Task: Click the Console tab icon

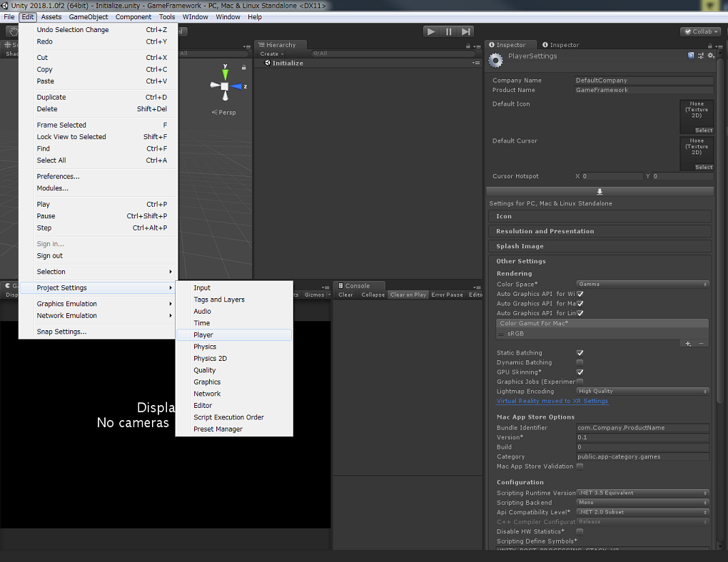Action: click(x=340, y=286)
